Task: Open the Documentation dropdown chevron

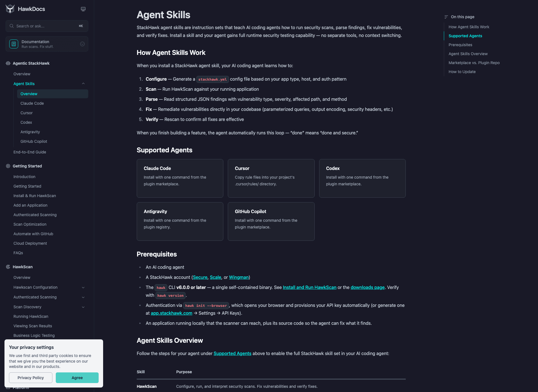Action: [82, 44]
